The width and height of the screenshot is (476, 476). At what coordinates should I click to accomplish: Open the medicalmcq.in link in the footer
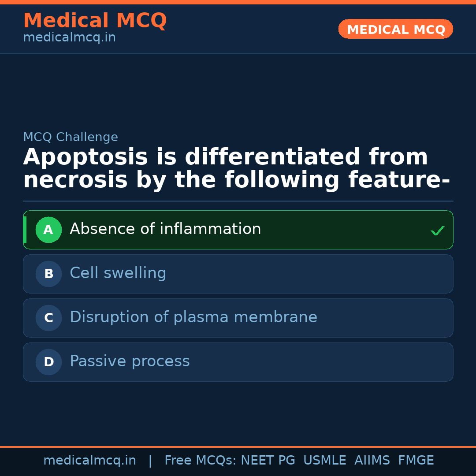[x=89, y=461]
